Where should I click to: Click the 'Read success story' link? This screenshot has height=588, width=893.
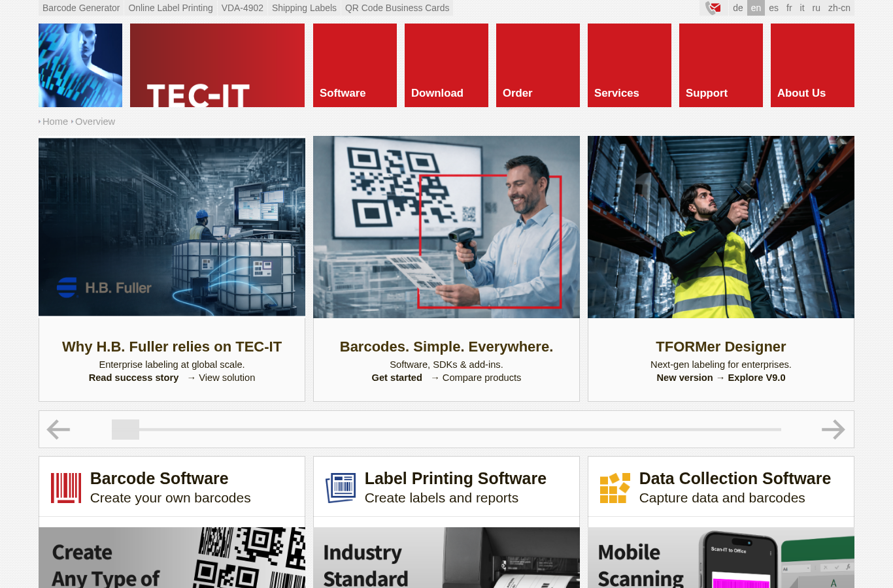[x=133, y=378]
